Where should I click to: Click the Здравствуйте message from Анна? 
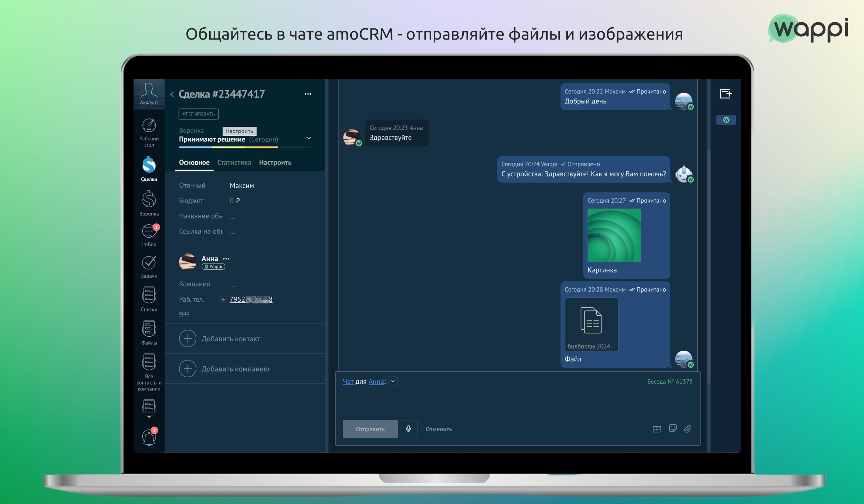click(397, 133)
